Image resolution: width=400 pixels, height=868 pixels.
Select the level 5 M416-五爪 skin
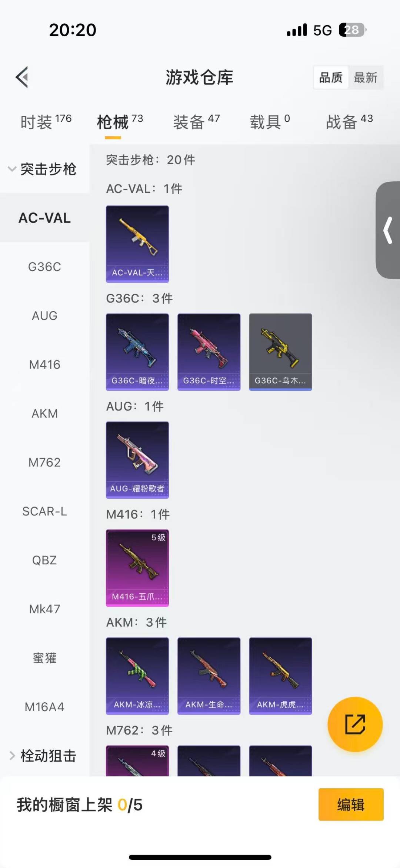click(x=137, y=568)
